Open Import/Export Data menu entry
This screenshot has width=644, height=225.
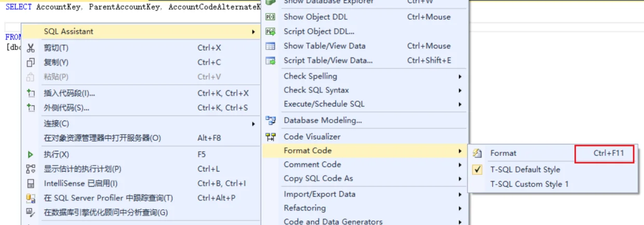click(x=365, y=194)
